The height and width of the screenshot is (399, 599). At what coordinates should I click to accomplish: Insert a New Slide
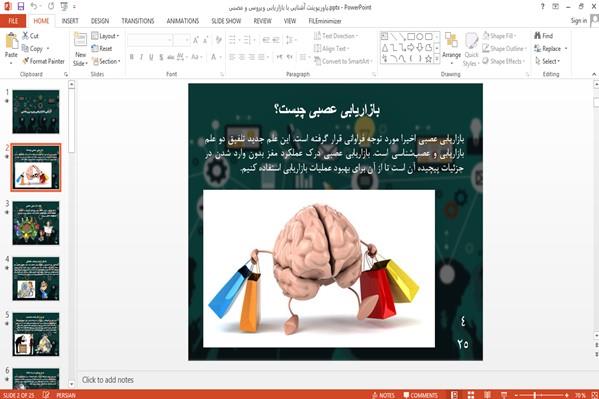click(x=80, y=50)
